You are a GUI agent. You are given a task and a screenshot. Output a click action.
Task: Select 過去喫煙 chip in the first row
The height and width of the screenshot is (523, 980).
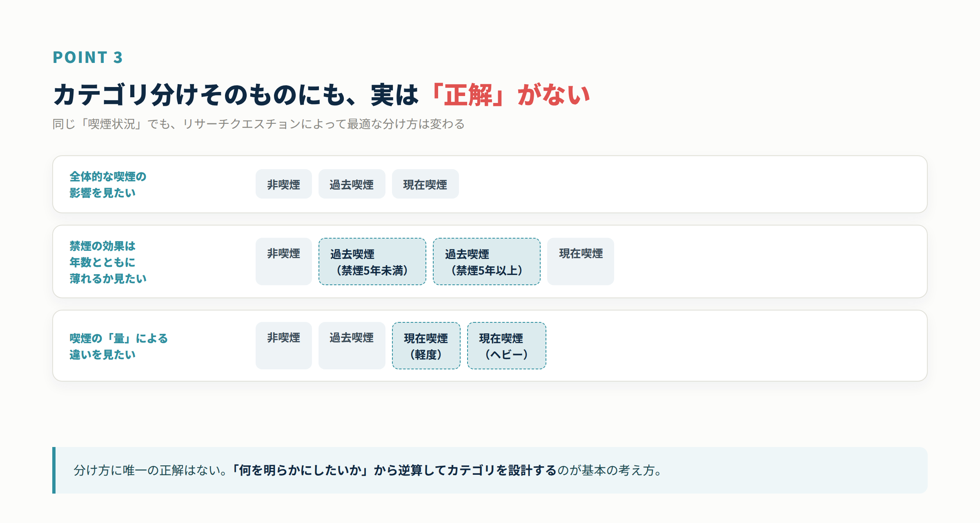pos(352,184)
